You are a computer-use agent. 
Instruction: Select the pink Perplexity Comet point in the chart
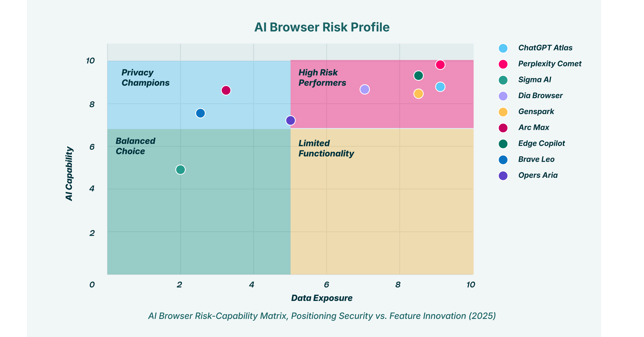point(440,65)
